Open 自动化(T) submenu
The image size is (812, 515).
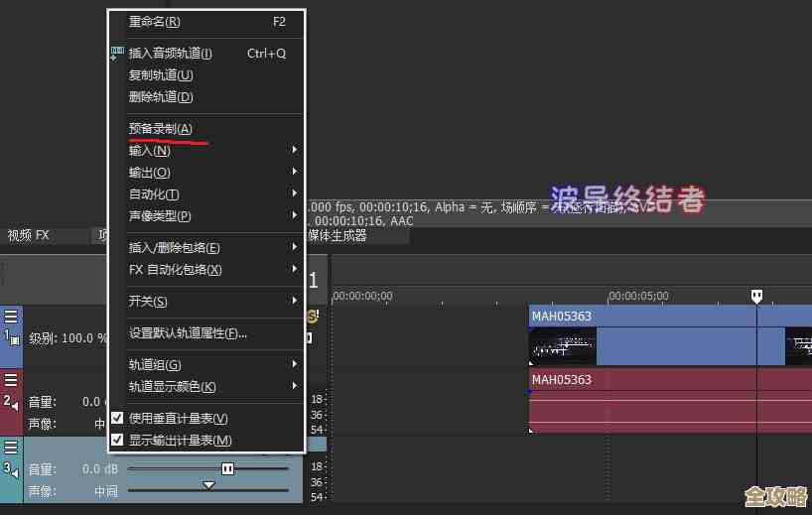point(206,194)
